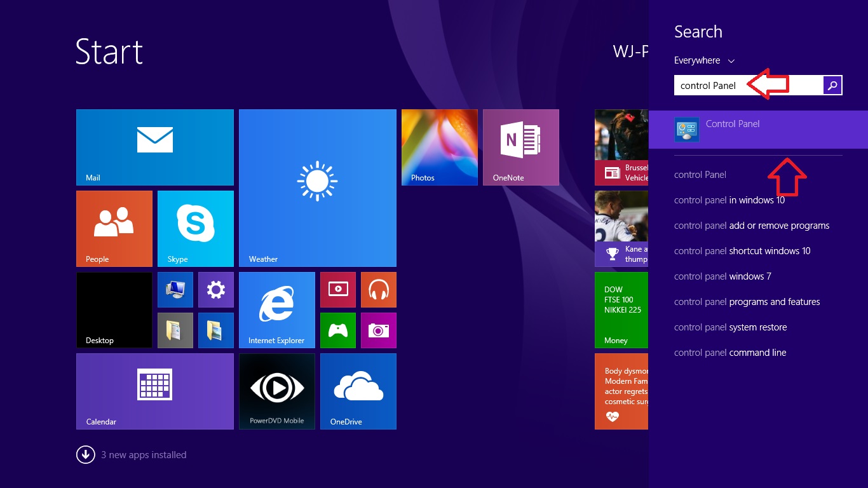Open the Calendar tile

(155, 391)
